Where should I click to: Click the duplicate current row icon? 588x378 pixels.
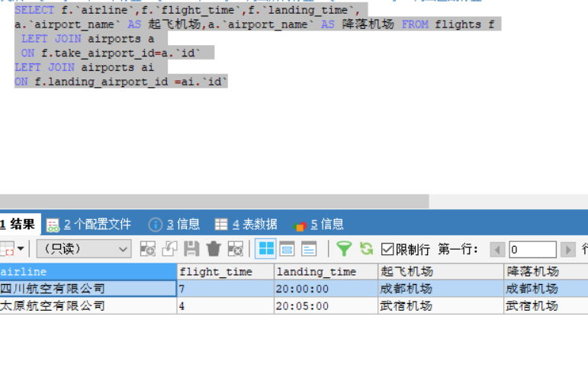point(169,249)
